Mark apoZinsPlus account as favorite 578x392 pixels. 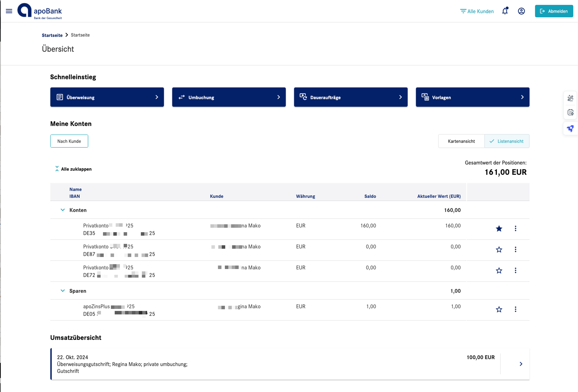499,309
